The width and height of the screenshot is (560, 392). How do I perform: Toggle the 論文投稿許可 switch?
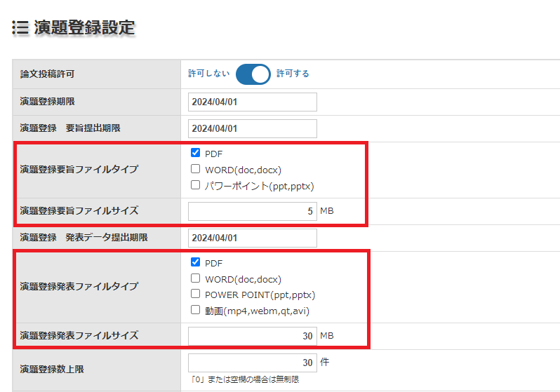(x=253, y=74)
